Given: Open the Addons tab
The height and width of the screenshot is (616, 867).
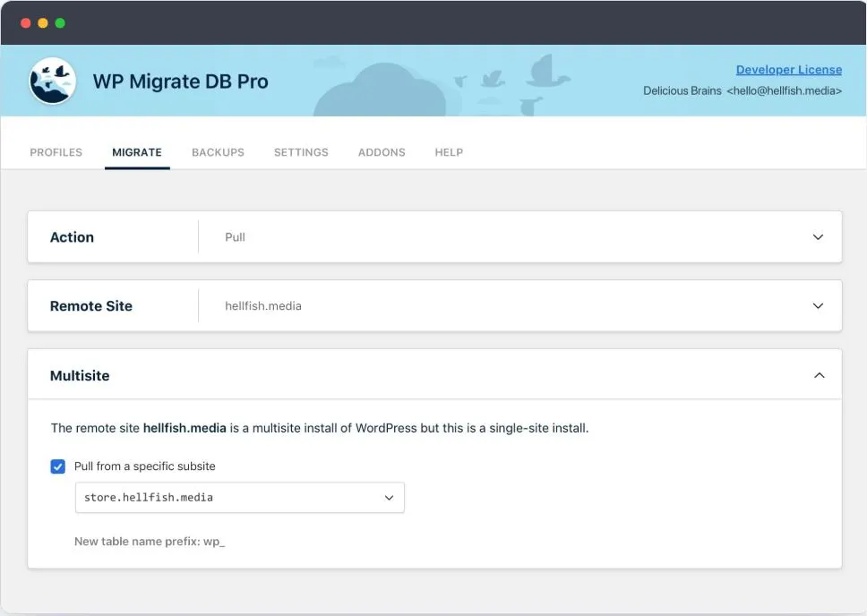Looking at the screenshot, I should tap(382, 152).
